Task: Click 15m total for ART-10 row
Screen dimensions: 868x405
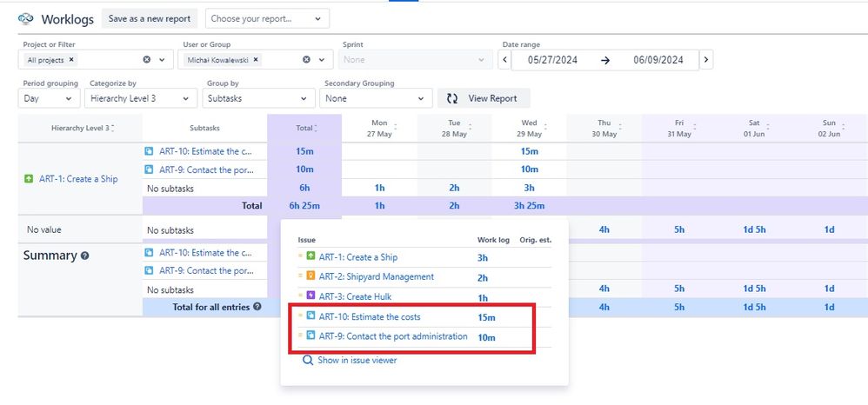Action: coord(304,151)
